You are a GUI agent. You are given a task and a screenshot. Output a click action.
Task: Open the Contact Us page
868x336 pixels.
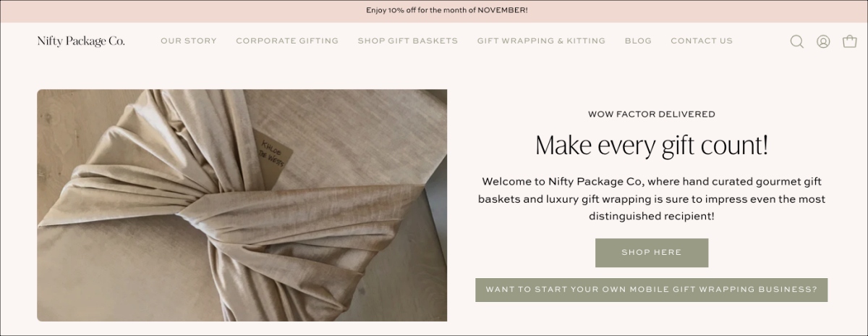click(x=702, y=41)
